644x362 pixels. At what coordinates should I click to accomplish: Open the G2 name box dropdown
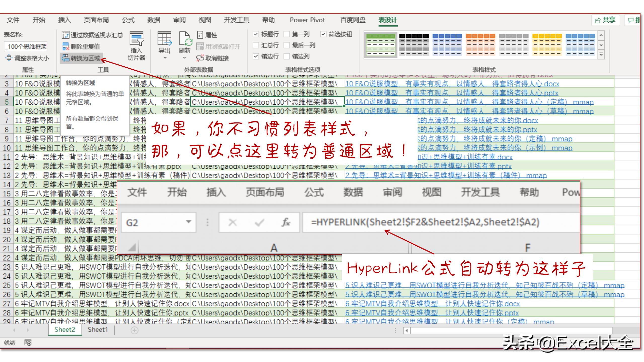(x=188, y=222)
